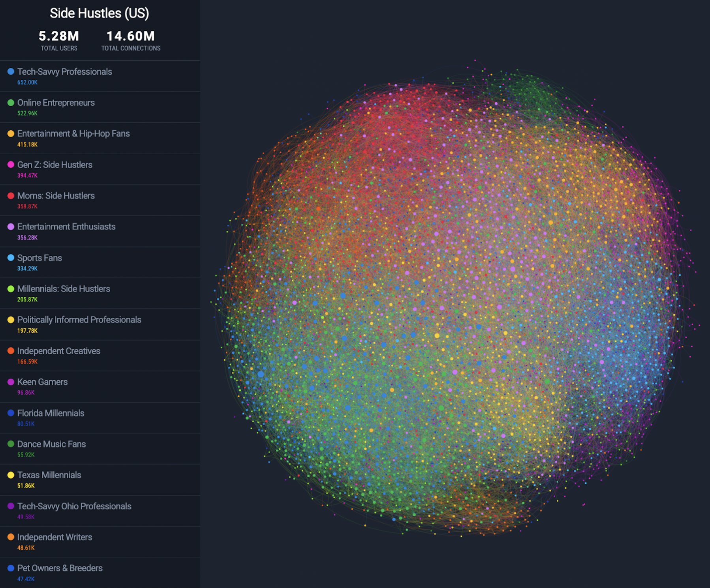Select the Sports Fans segment
Image resolution: width=710 pixels, height=588 pixels.
100,262
